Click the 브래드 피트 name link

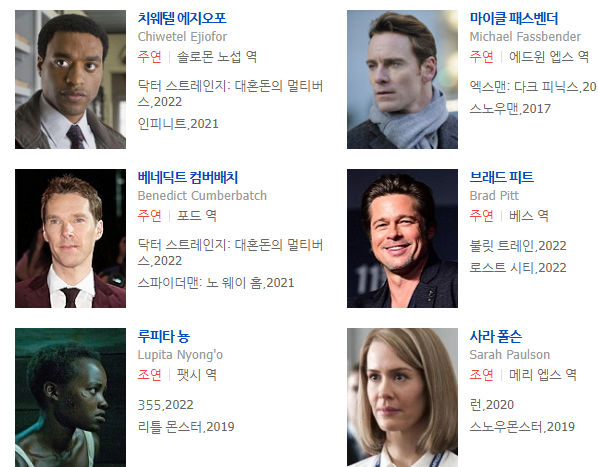502,177
